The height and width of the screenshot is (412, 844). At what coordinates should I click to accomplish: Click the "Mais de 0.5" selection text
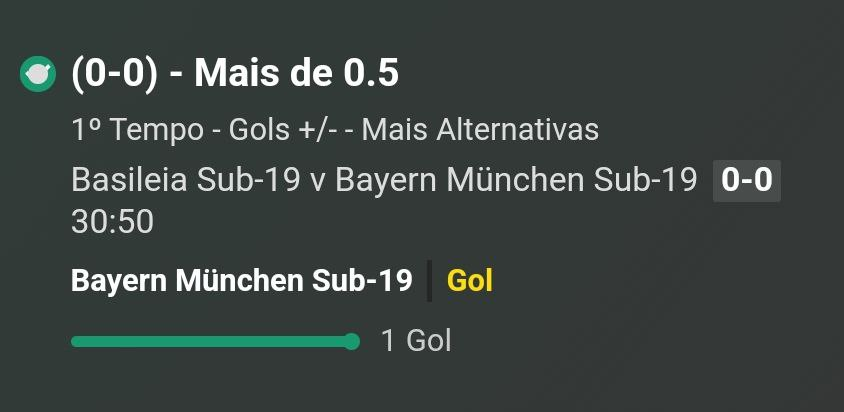pyautogui.click(x=297, y=73)
